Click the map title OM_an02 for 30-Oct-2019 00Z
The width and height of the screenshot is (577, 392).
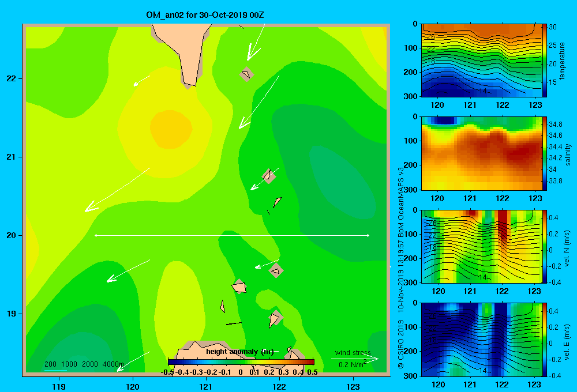pyautogui.click(x=205, y=15)
